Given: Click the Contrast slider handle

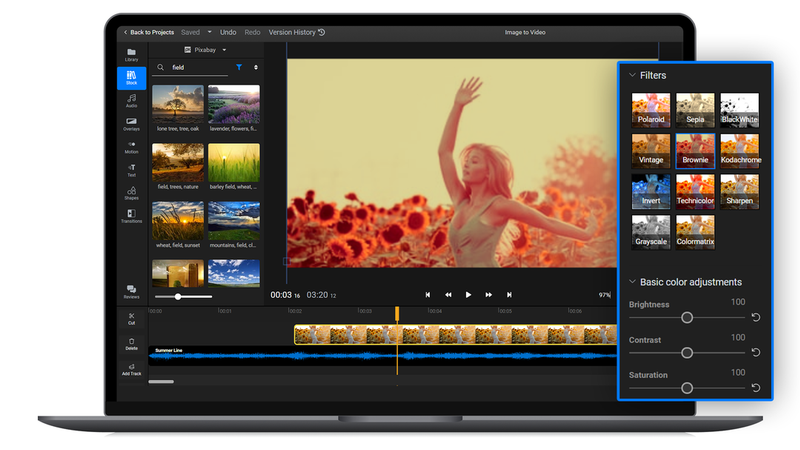Looking at the screenshot, I should click(x=687, y=352).
